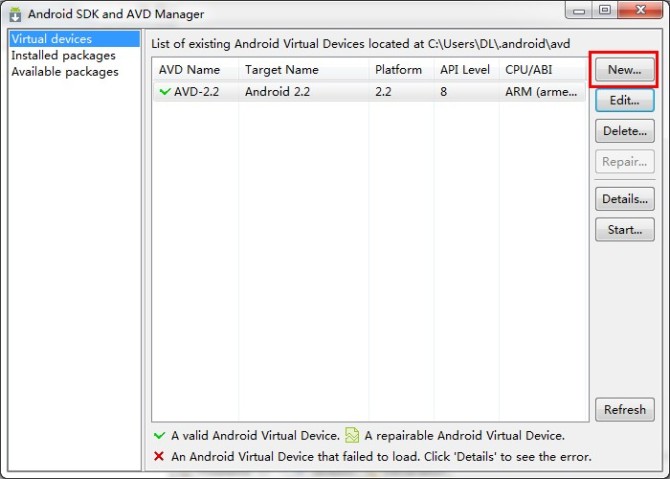The height and width of the screenshot is (479, 670).
Task: Open the Details... dialog
Action: 624,199
